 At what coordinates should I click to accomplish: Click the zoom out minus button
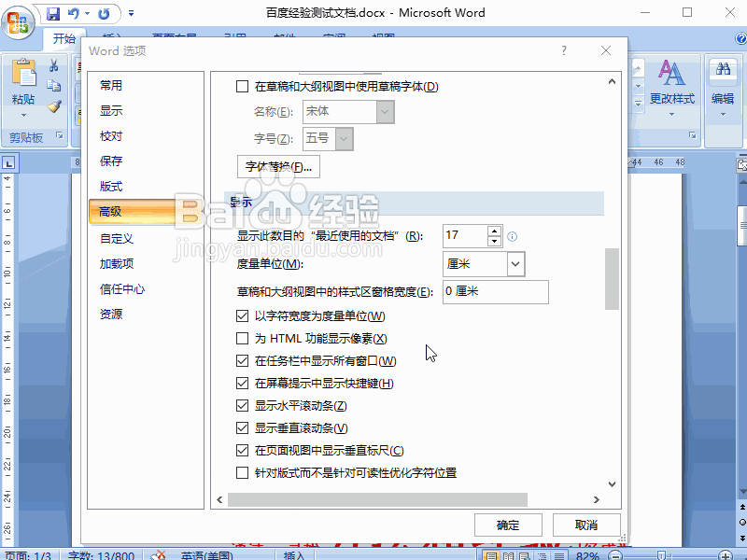[615, 555]
